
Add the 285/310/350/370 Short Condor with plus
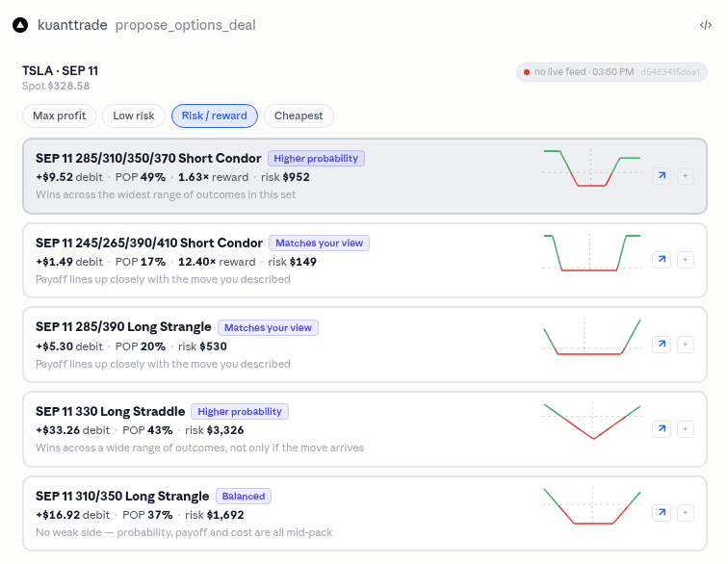tap(686, 176)
